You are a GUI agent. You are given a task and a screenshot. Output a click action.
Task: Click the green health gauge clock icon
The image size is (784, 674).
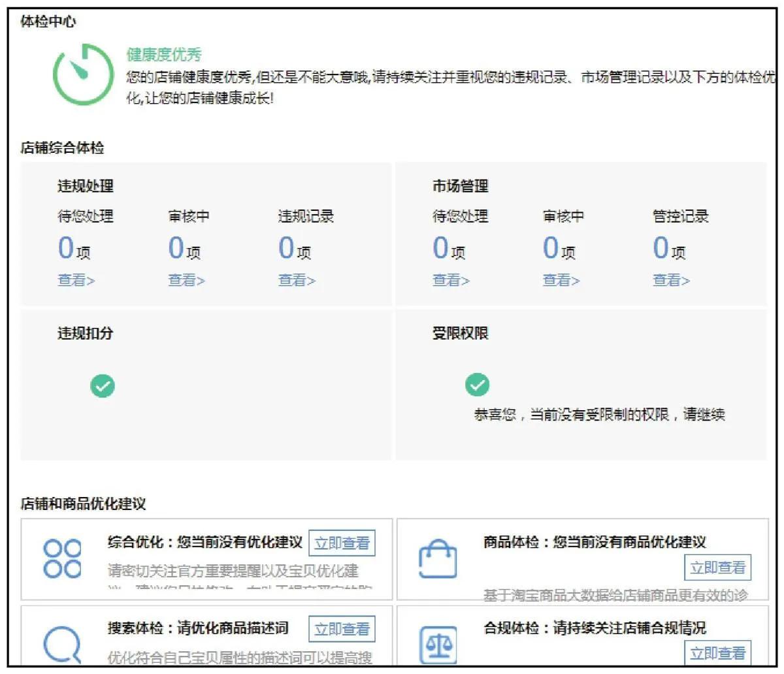point(85,72)
